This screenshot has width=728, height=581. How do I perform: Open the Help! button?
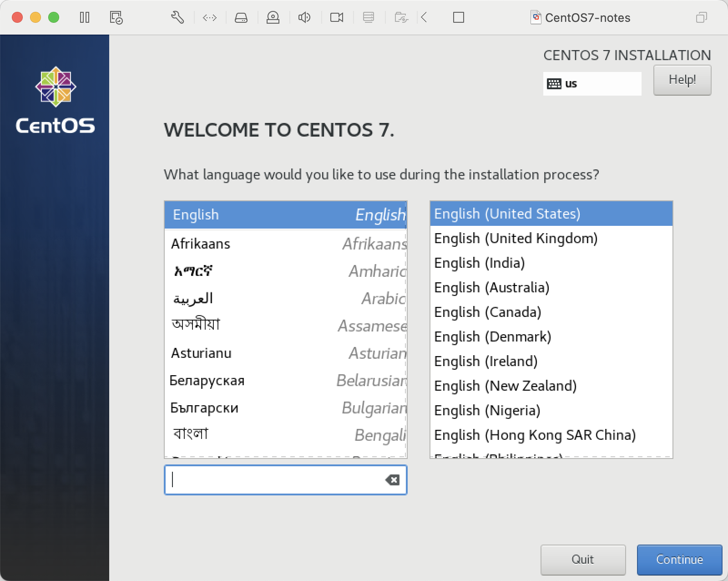point(682,80)
